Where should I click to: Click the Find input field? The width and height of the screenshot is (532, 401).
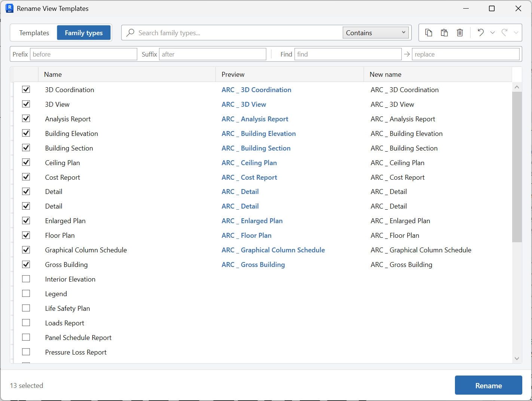(x=348, y=54)
